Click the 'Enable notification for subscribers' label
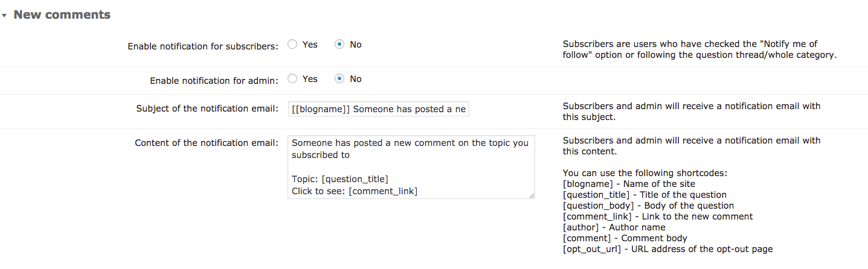Viewport: 868px width, 269px height. 203,46
